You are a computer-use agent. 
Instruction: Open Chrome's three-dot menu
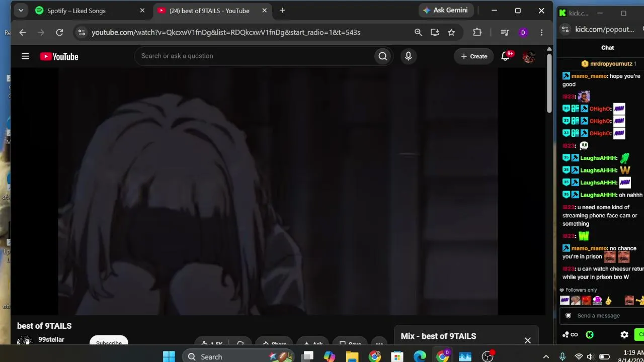pyautogui.click(x=541, y=32)
